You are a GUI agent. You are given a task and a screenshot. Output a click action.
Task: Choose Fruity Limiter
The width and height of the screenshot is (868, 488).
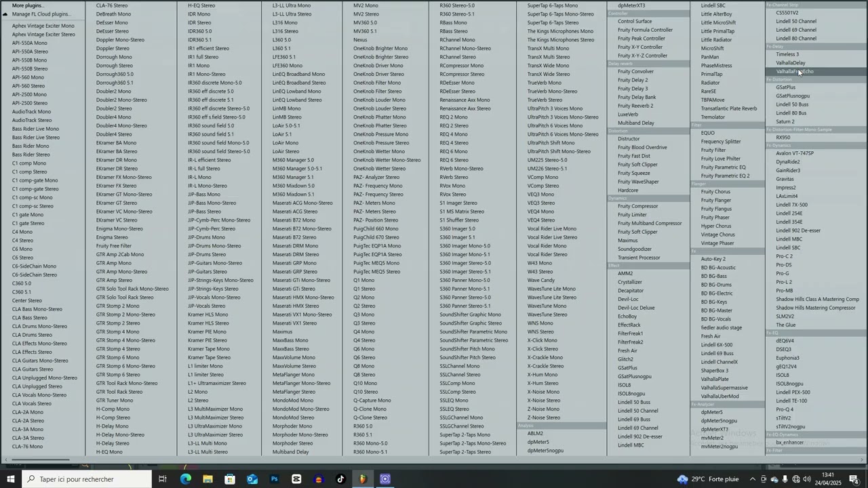[x=632, y=215]
